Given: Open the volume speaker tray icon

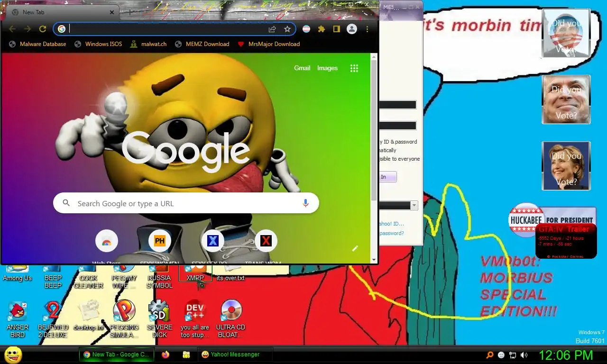Looking at the screenshot, I should (x=524, y=355).
